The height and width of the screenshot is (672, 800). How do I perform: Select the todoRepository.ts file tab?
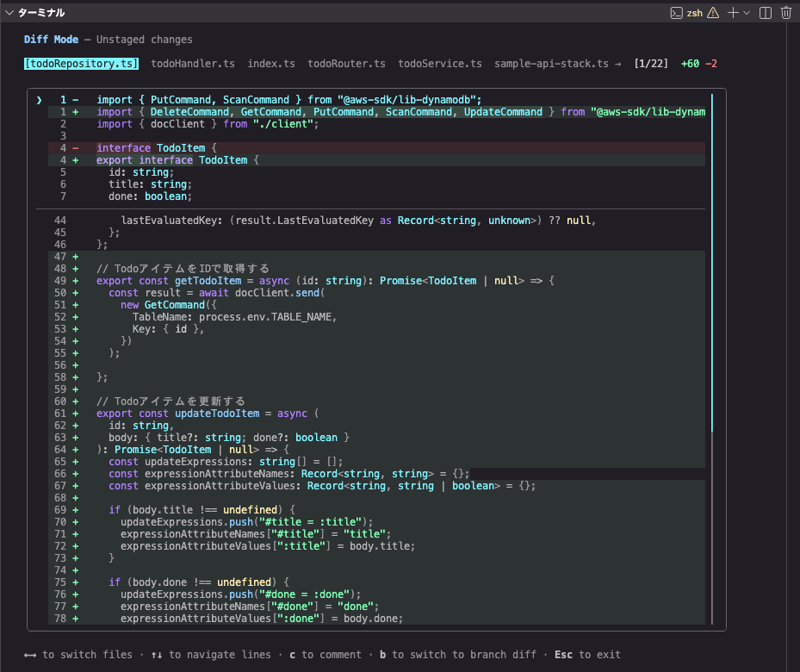[x=81, y=64]
